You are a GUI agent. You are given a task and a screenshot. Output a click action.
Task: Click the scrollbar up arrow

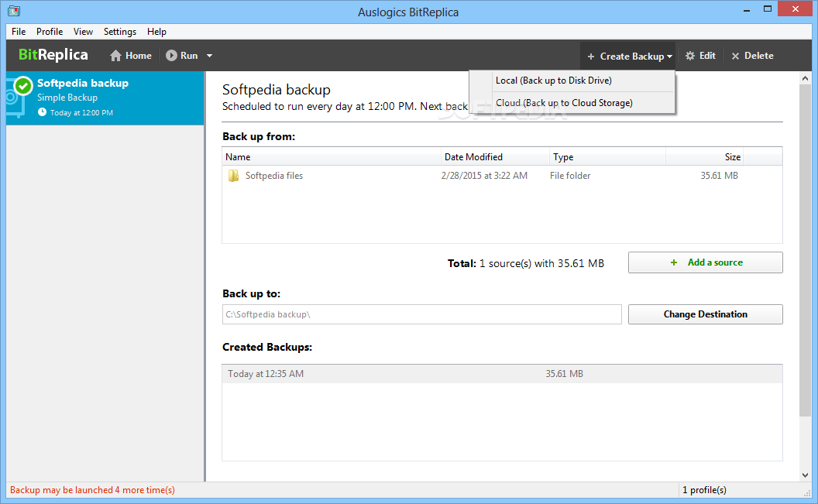coord(805,79)
